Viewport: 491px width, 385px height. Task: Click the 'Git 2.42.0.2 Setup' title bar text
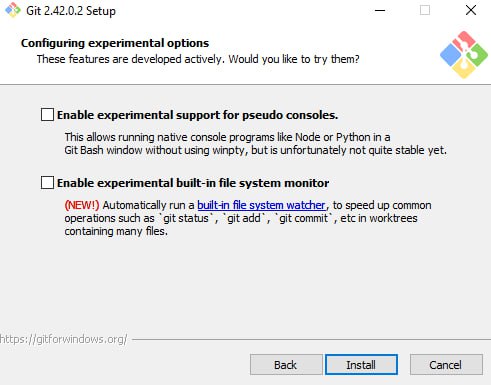pos(71,11)
